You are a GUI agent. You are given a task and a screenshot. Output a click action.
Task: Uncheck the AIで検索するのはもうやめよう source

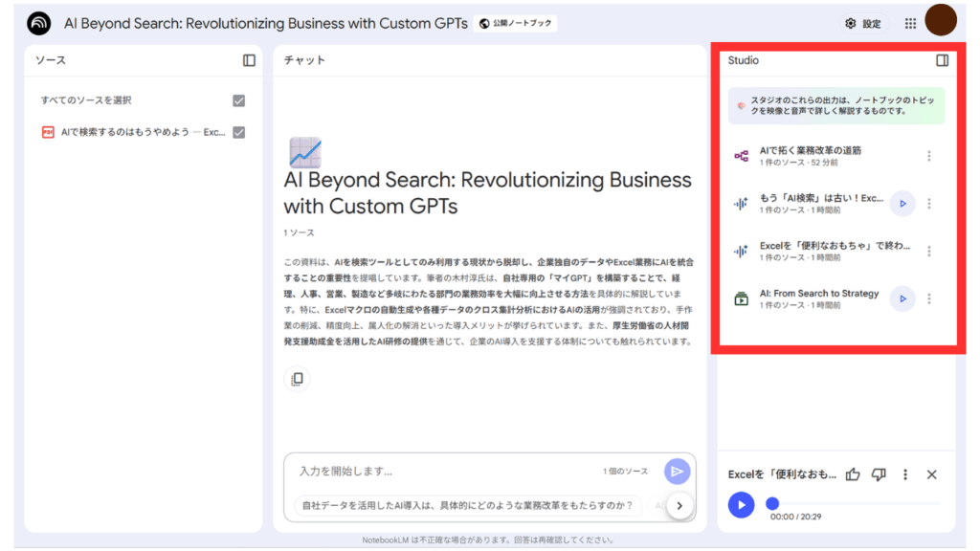[238, 132]
